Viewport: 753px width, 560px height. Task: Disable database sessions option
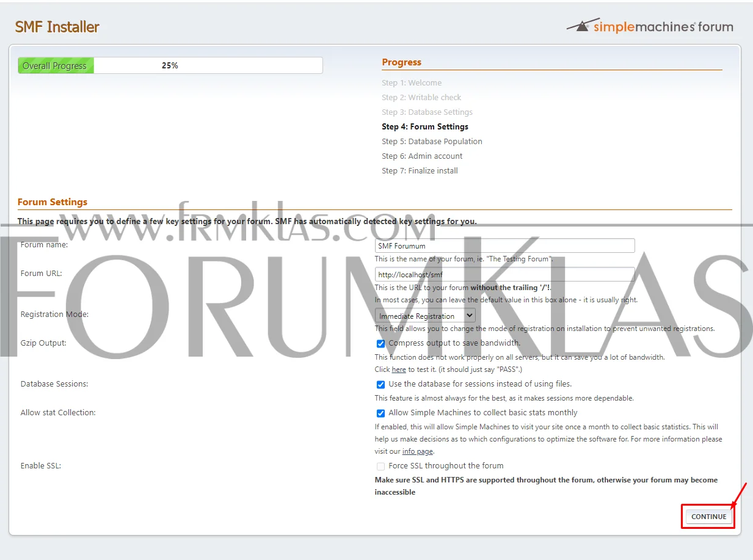(380, 384)
